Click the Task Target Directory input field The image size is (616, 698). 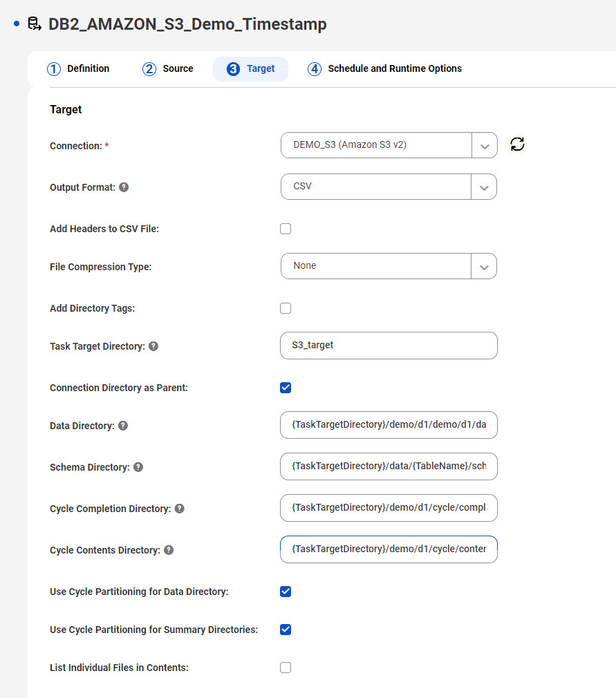pyautogui.click(x=389, y=346)
